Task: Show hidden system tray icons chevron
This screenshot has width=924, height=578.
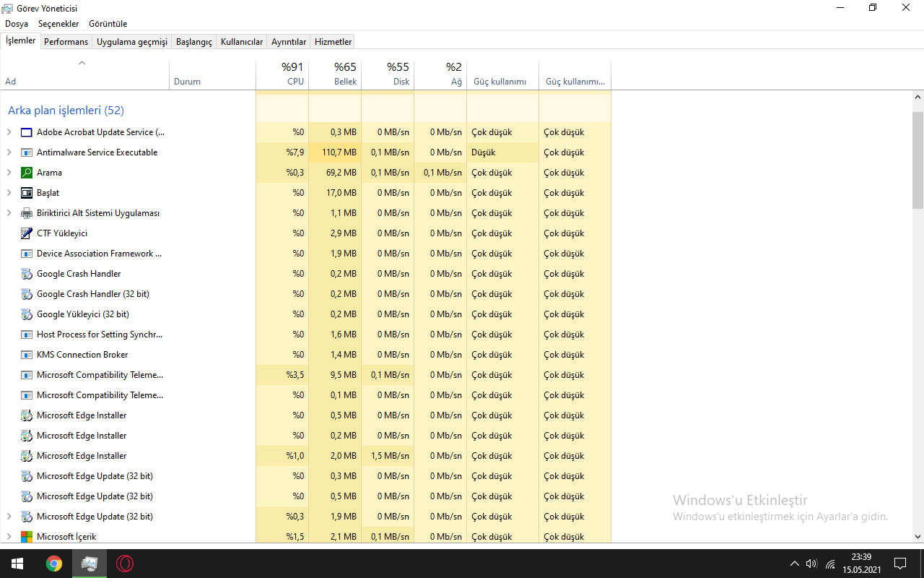Action: tap(795, 564)
